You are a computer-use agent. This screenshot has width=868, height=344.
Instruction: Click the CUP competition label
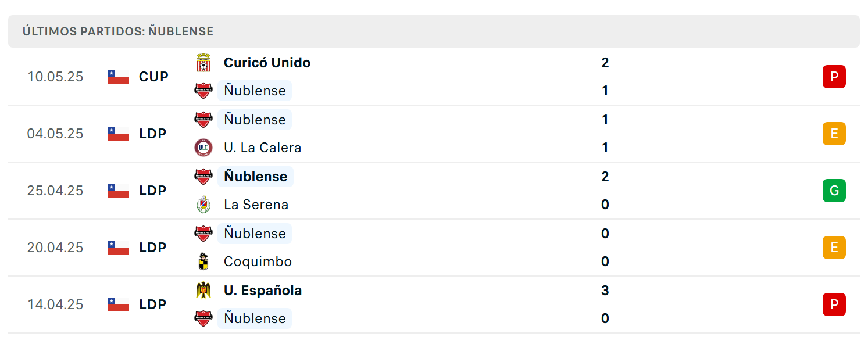153,77
